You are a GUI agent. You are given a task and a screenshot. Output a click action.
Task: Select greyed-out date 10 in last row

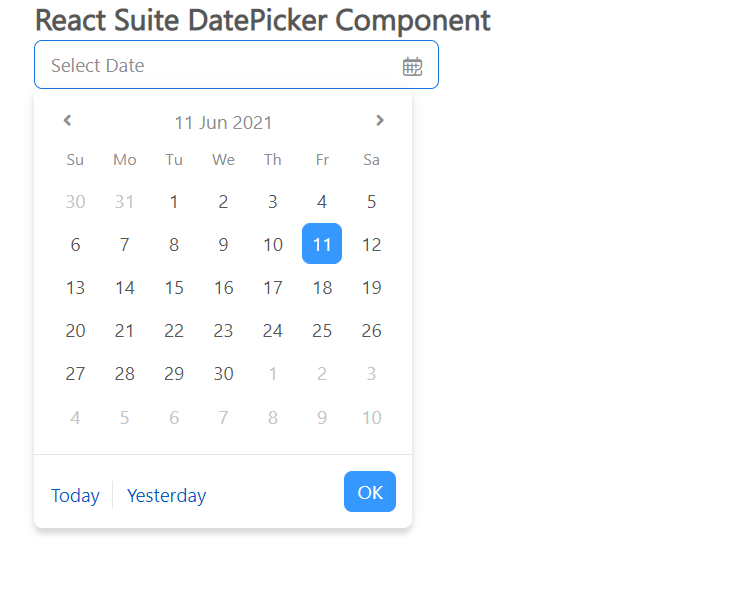point(371,417)
